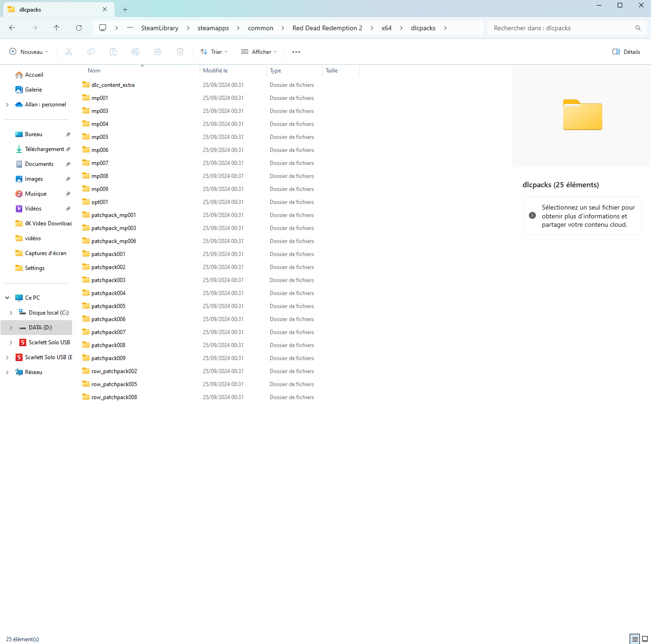Click the large folder preview thumbnail

point(582,115)
